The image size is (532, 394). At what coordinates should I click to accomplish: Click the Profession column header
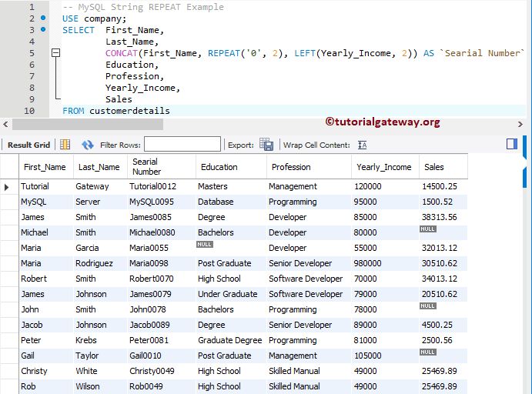pyautogui.click(x=309, y=167)
